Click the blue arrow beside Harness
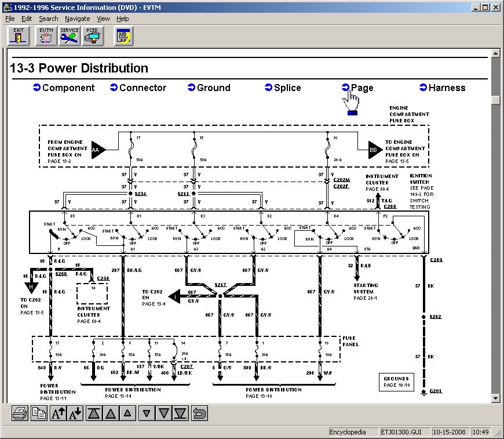 (423, 87)
